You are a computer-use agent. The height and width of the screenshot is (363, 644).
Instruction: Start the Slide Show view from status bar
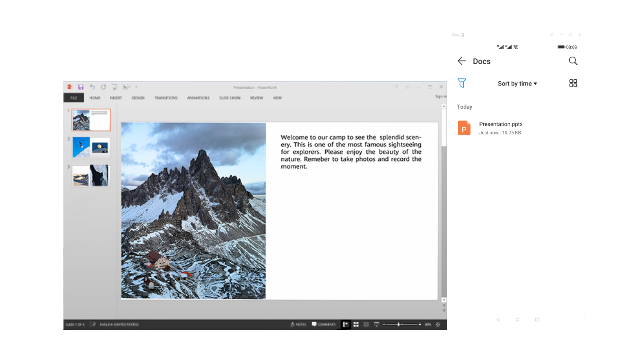point(376,325)
